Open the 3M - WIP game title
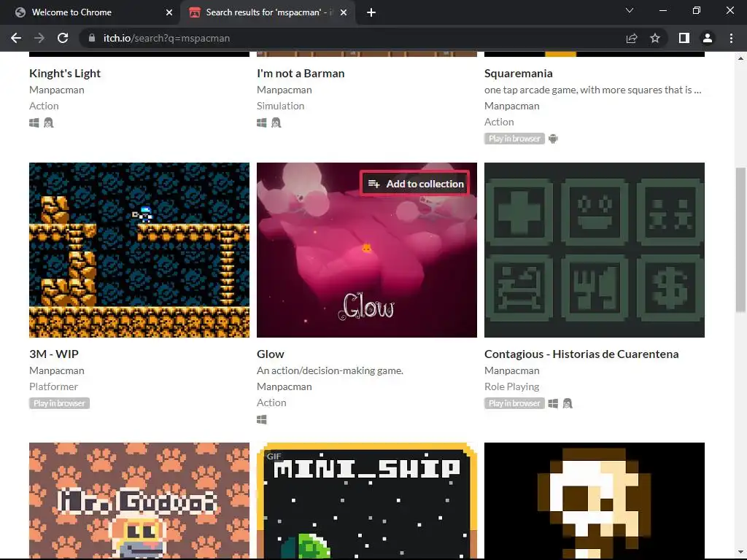The width and height of the screenshot is (747, 560). (x=54, y=354)
